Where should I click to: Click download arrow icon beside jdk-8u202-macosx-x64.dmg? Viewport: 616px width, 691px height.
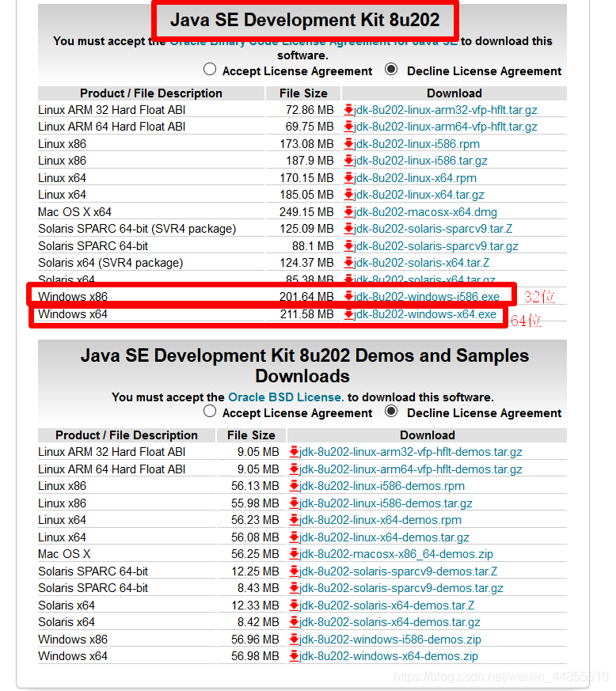pos(349,212)
